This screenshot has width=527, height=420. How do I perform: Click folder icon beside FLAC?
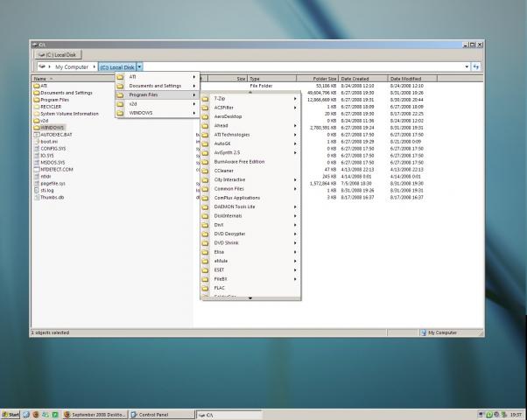205,288
